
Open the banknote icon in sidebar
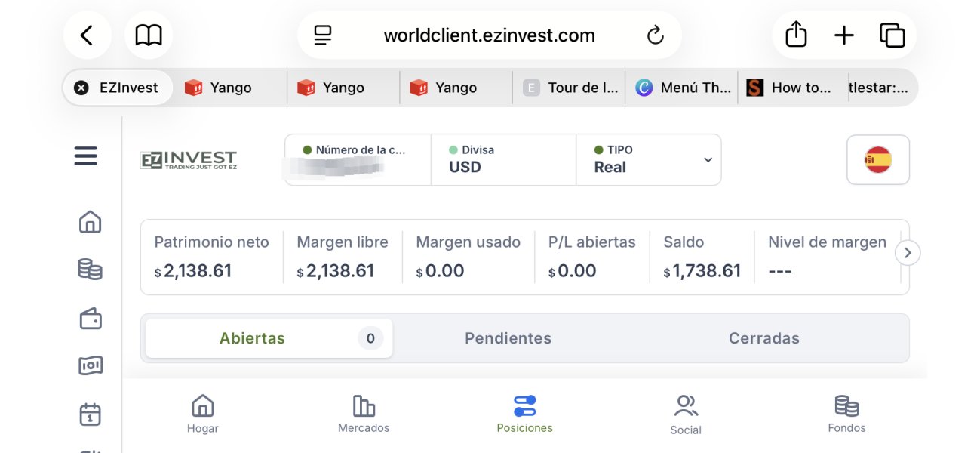click(x=91, y=365)
